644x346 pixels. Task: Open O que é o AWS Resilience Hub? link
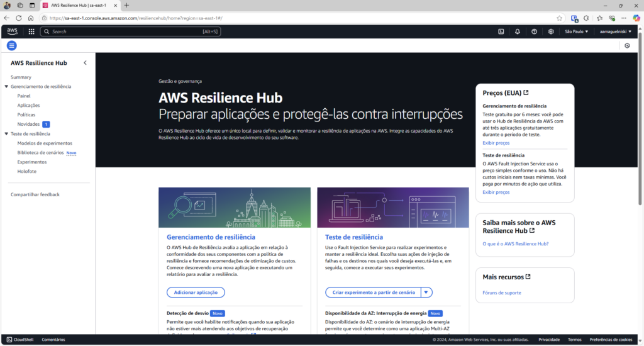tap(516, 243)
